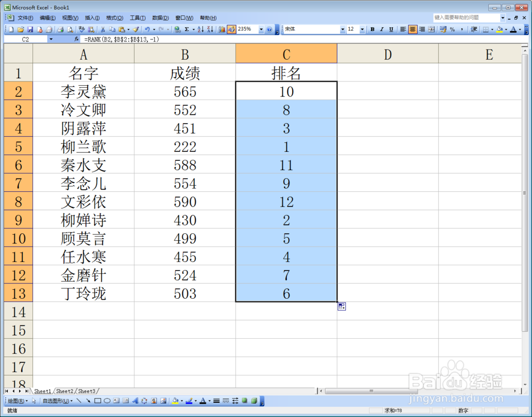Save the workbook with the floppy icon
532x417 pixels.
tap(30, 29)
